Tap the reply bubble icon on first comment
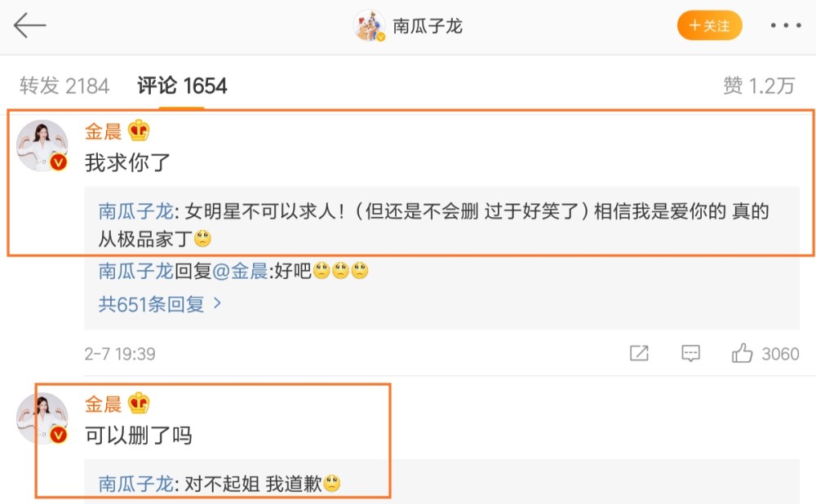Image resolution: width=816 pixels, height=504 pixels. click(x=690, y=353)
